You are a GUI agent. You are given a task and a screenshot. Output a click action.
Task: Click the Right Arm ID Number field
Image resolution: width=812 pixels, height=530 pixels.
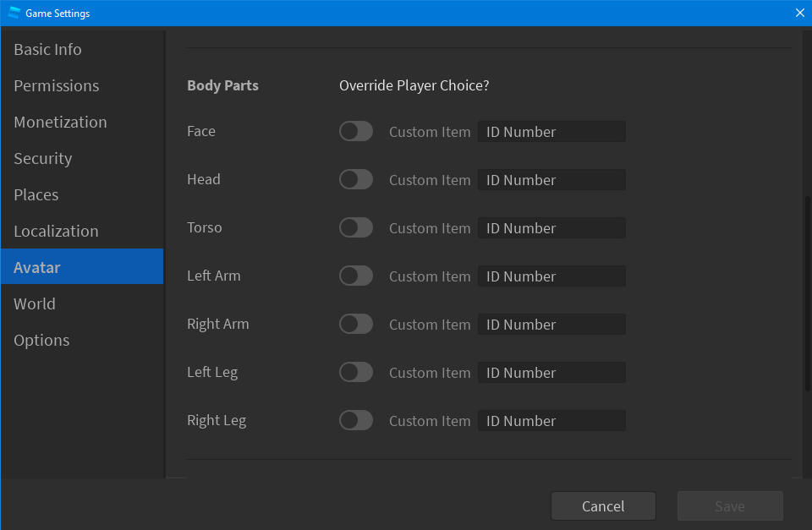[x=551, y=324]
